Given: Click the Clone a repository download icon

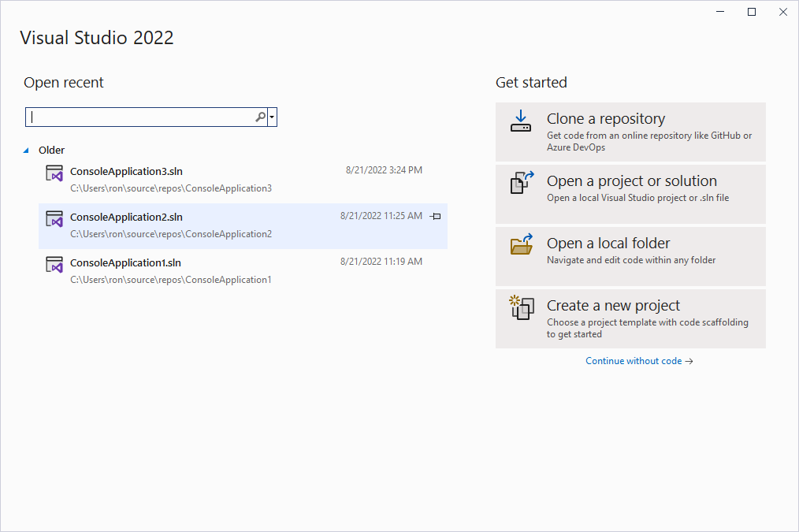Looking at the screenshot, I should [521, 121].
